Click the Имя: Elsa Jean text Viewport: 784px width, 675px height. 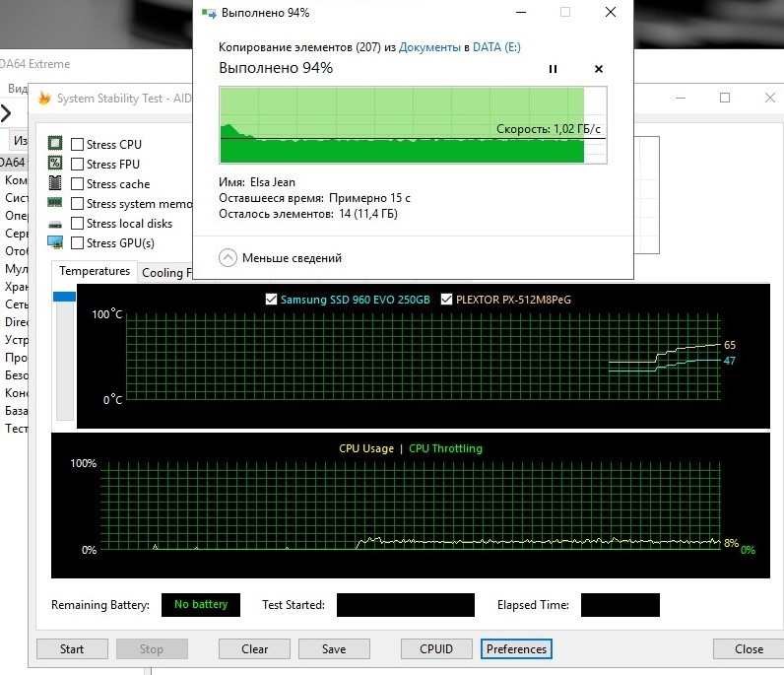pyautogui.click(x=257, y=182)
